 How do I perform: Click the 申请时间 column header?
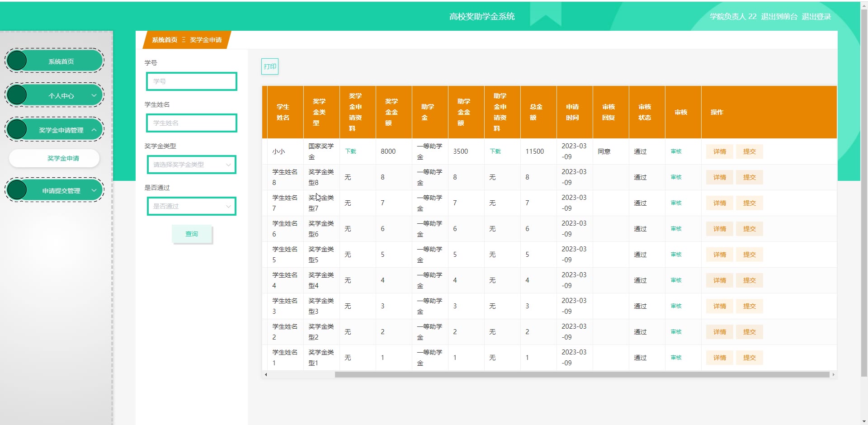575,112
